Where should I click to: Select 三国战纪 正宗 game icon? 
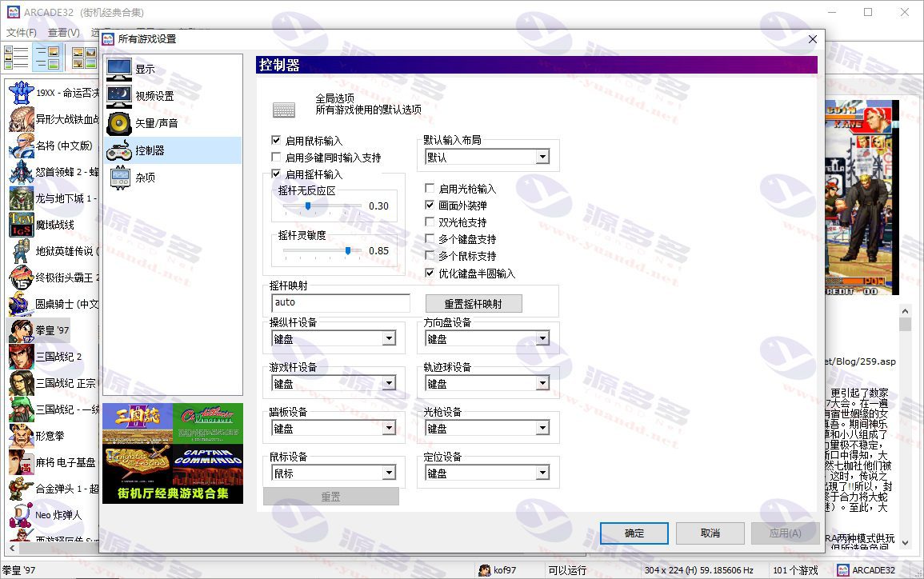pos(22,383)
